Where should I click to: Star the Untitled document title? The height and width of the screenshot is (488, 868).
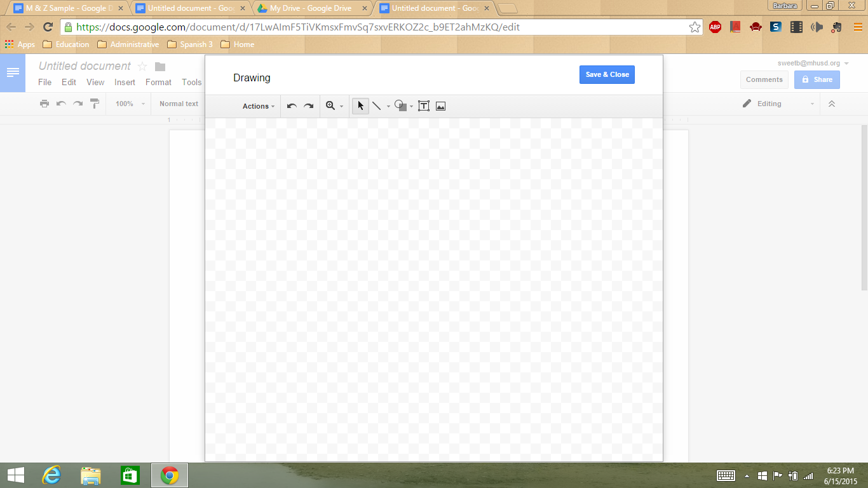(x=142, y=67)
